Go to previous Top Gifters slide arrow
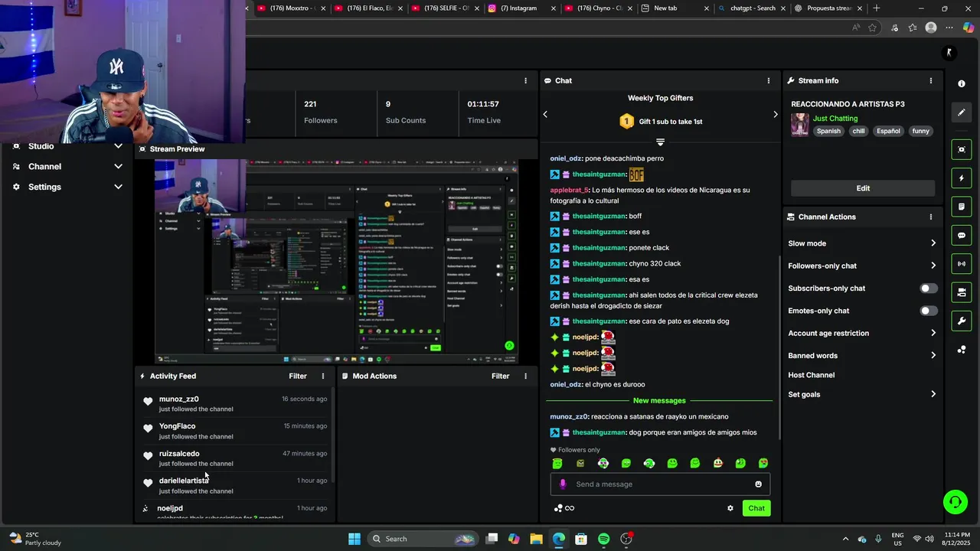 [545, 115]
